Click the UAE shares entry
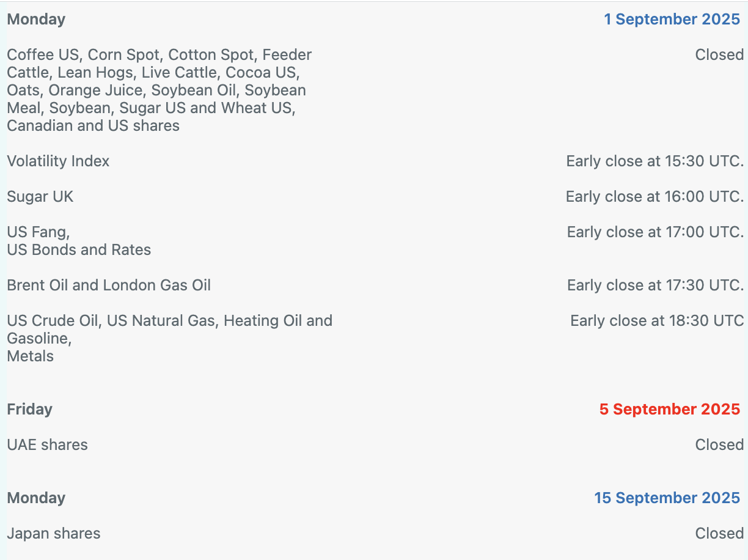748x560 pixels. tap(47, 445)
